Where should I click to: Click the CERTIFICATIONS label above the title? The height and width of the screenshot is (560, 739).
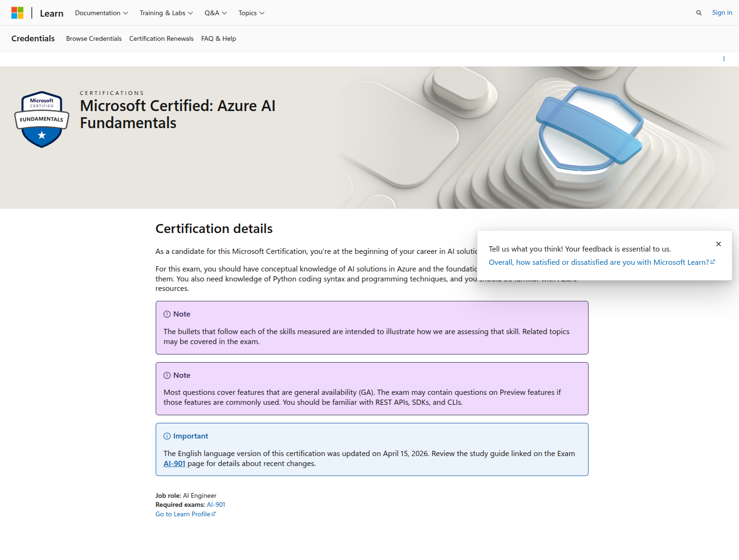pyautogui.click(x=112, y=93)
